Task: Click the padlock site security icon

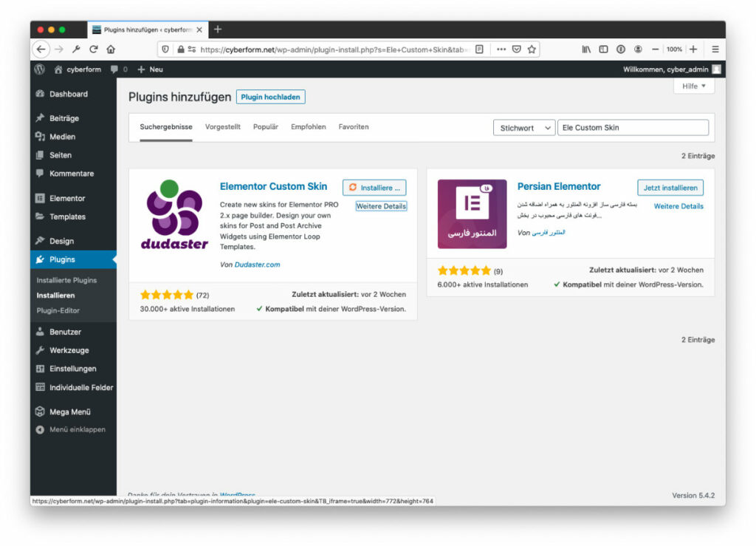Action: 181,50
